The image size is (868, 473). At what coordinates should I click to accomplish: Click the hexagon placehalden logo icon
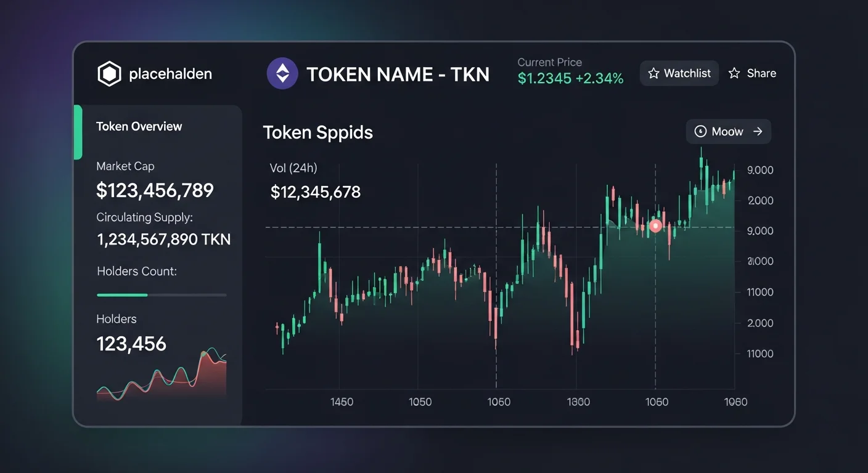(110, 75)
